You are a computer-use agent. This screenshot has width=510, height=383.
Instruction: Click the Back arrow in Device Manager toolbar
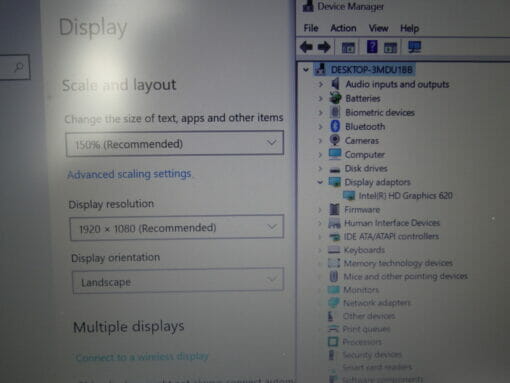coord(306,47)
